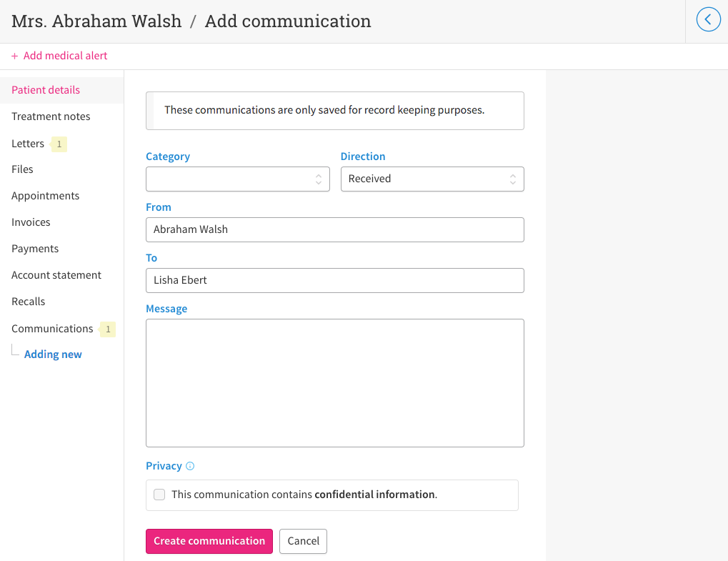
Task: Select Files in the sidebar
Action: coord(22,169)
